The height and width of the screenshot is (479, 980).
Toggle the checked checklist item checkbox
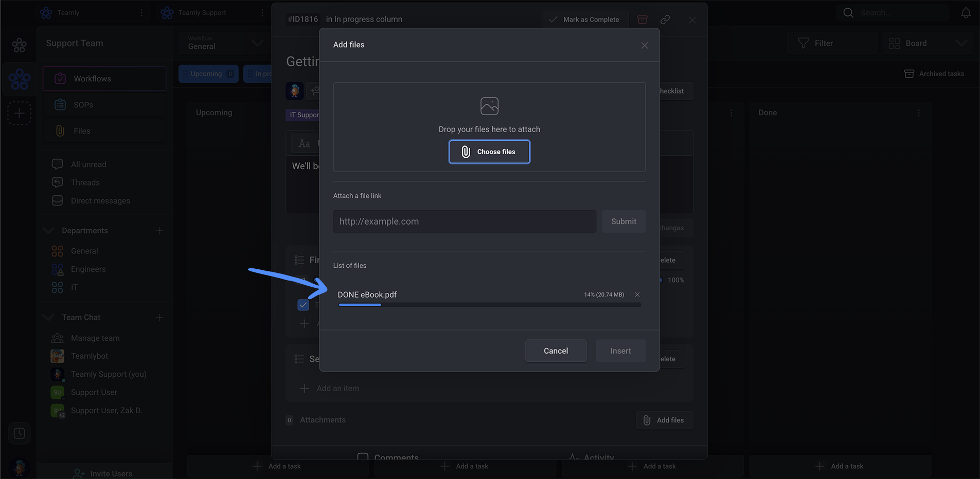click(303, 305)
